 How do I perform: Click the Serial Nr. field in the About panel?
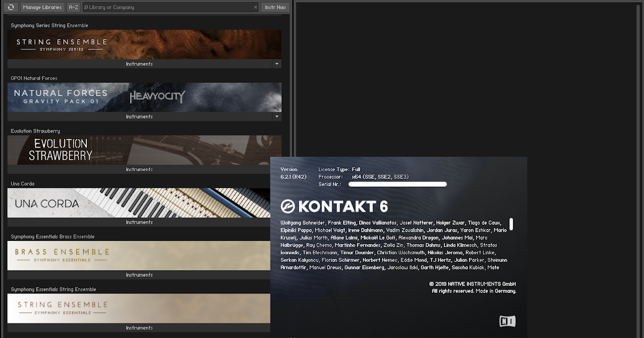coord(397,183)
